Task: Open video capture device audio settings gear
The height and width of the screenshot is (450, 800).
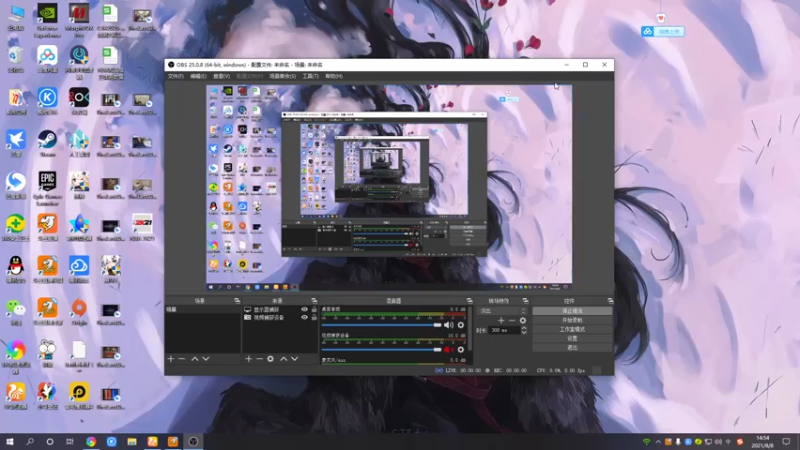Action: (x=461, y=349)
